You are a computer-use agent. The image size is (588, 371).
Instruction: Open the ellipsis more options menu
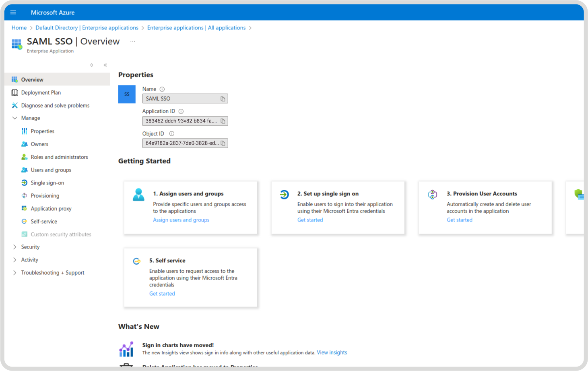point(133,41)
